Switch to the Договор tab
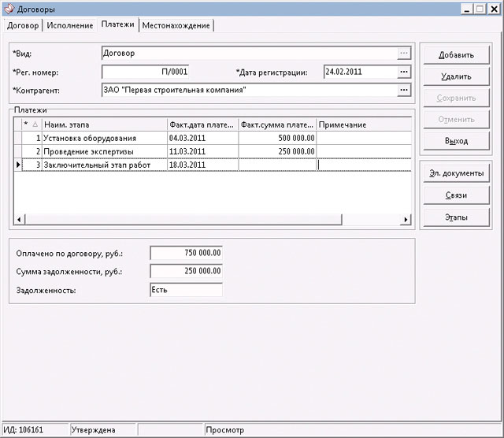The width and height of the screenshot is (504, 438). (23, 25)
